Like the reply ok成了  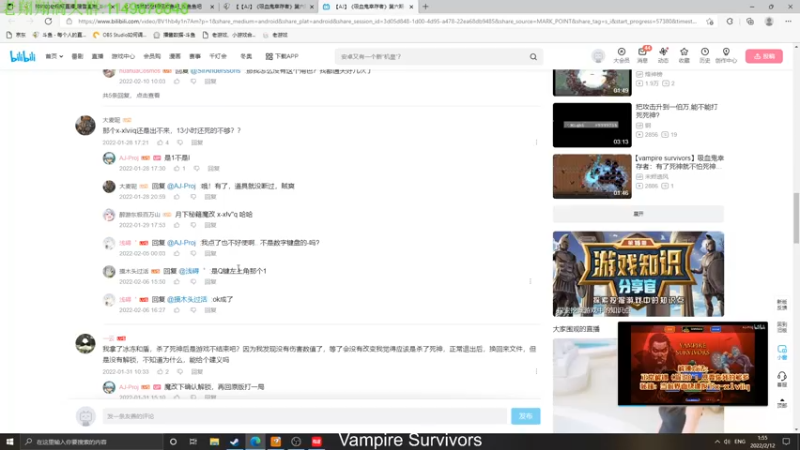point(177,310)
